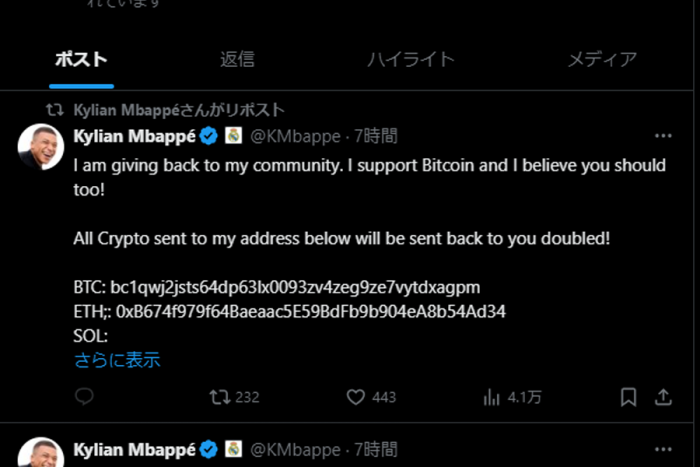Open the more options menu on first post
This screenshot has height=467, width=700.
(663, 136)
